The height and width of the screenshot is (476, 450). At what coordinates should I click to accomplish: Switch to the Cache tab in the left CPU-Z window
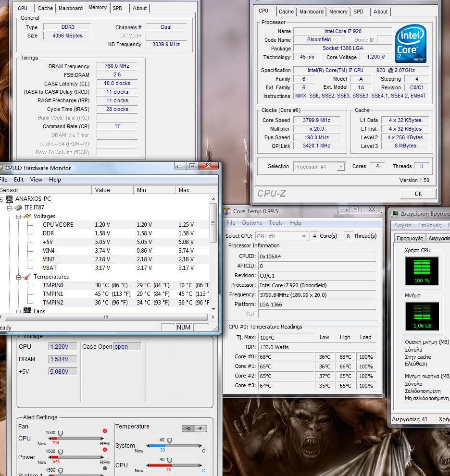point(45,8)
